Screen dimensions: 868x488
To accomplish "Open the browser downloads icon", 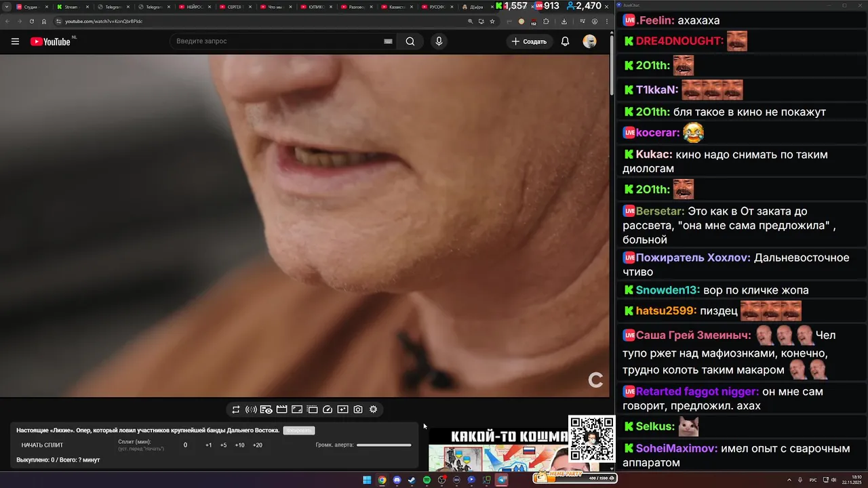I will (x=564, y=21).
